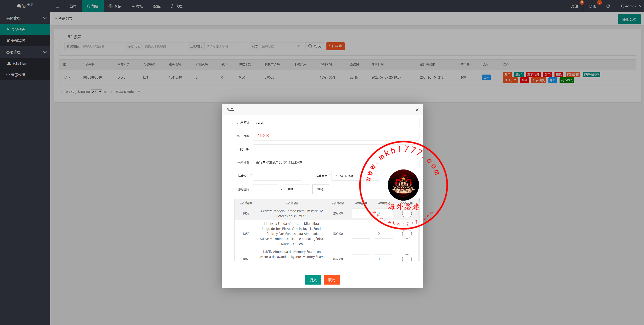Focus the 真实姓名 search input
Image resolution: width=644 pixels, height=325 pixels.
[102, 46]
